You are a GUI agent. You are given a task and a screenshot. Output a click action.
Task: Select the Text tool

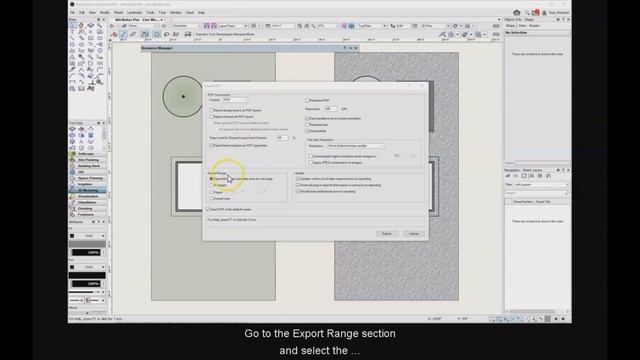[73, 32]
